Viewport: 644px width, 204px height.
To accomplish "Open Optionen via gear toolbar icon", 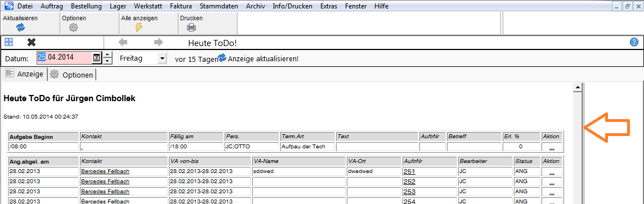I will click(73, 28).
